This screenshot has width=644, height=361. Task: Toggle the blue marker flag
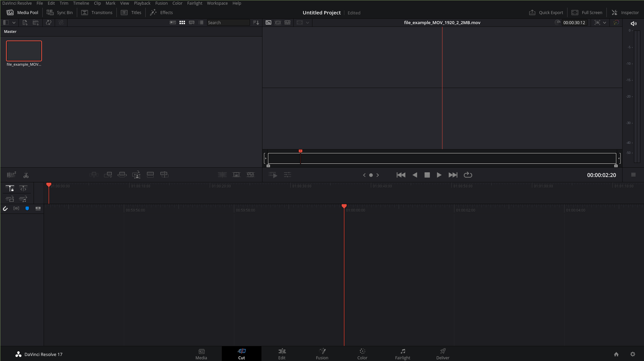tap(27, 208)
